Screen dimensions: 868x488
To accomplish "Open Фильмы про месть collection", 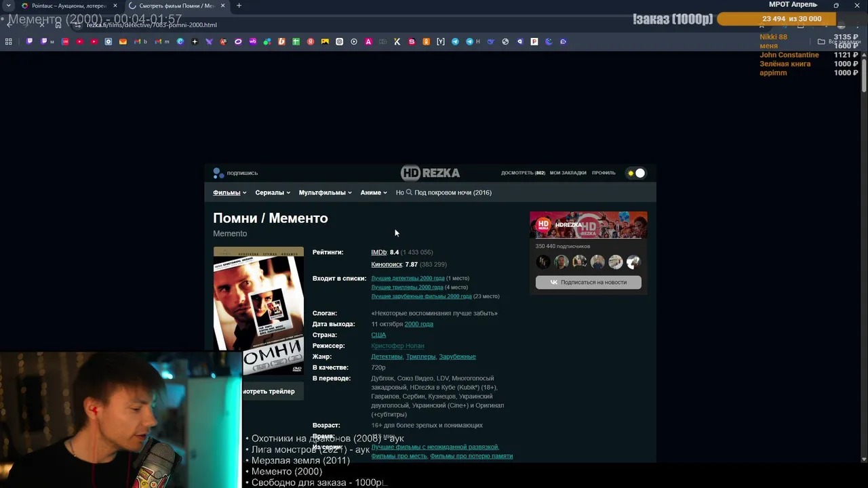I will pos(399,456).
